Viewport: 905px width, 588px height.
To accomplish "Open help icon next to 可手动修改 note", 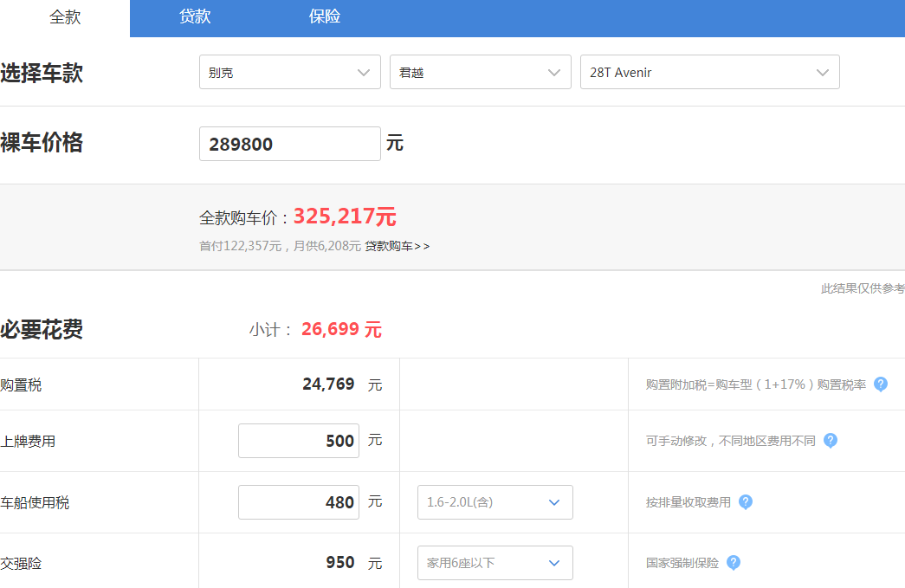I will (830, 441).
